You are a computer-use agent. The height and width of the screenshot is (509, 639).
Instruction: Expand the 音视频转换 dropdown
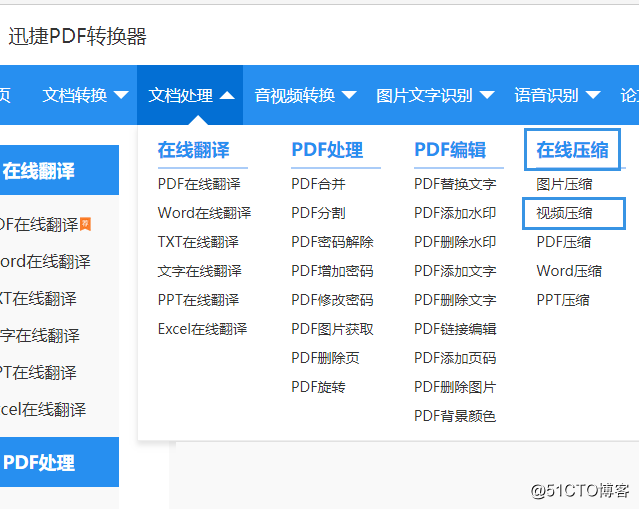[x=305, y=95]
